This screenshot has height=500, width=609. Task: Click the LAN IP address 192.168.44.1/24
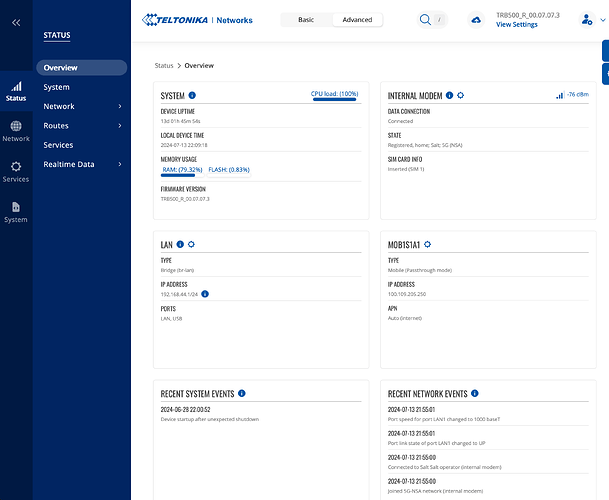pyautogui.click(x=179, y=294)
